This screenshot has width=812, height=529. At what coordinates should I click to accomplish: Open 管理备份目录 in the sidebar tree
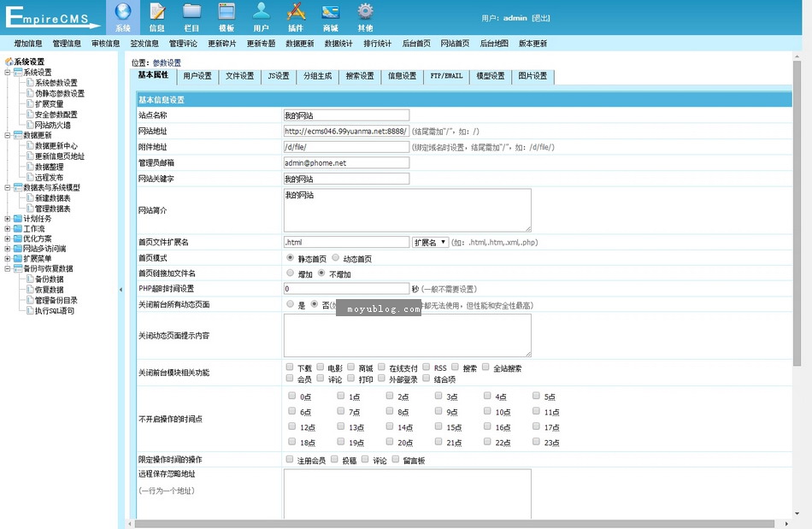(56, 300)
